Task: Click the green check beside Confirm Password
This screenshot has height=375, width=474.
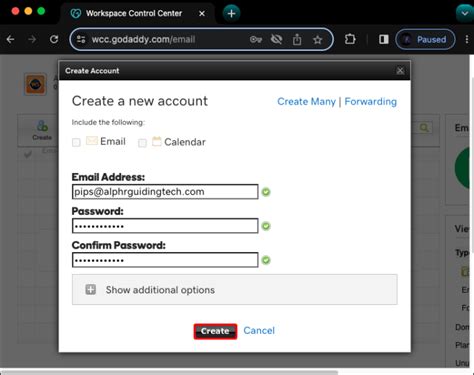Action: point(266,260)
